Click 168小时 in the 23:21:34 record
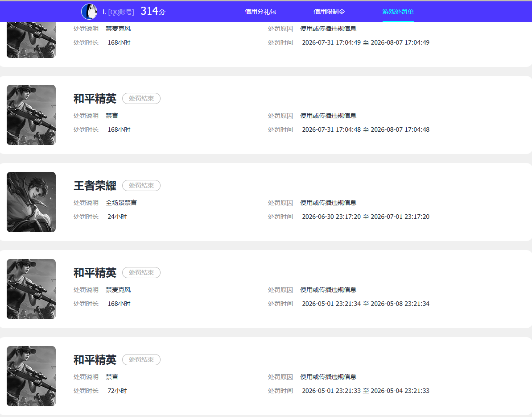Viewport: 532px width, 417px height. (x=119, y=304)
